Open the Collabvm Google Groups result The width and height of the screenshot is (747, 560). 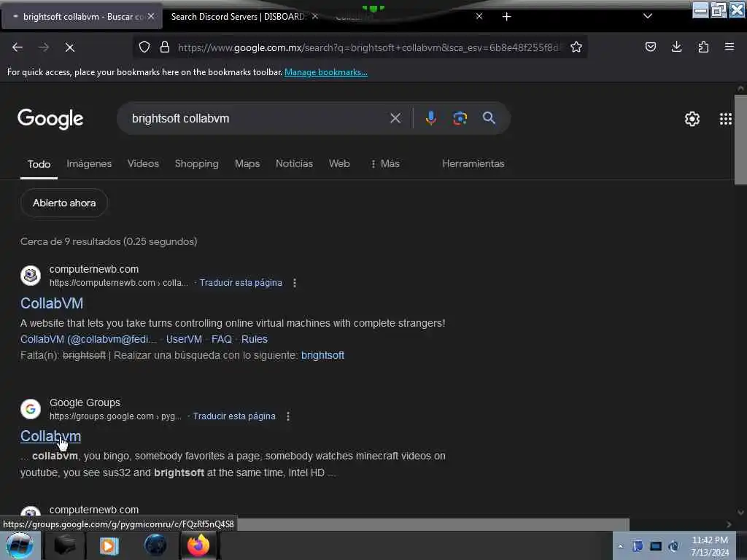pos(50,436)
